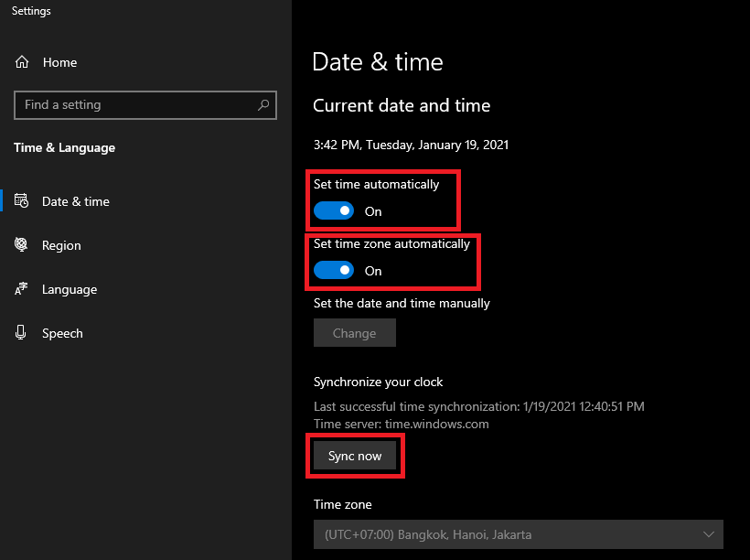Click the grayed-out Change button

click(x=355, y=333)
